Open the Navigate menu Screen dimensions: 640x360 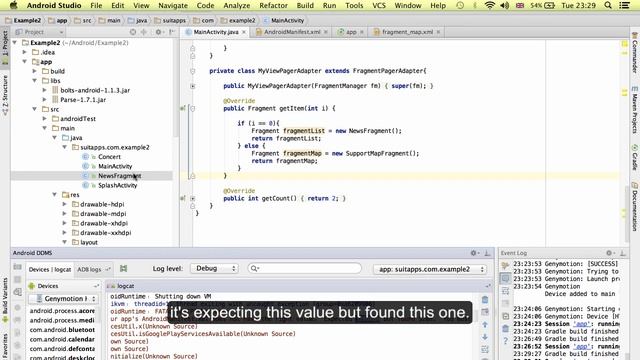coord(173,5)
